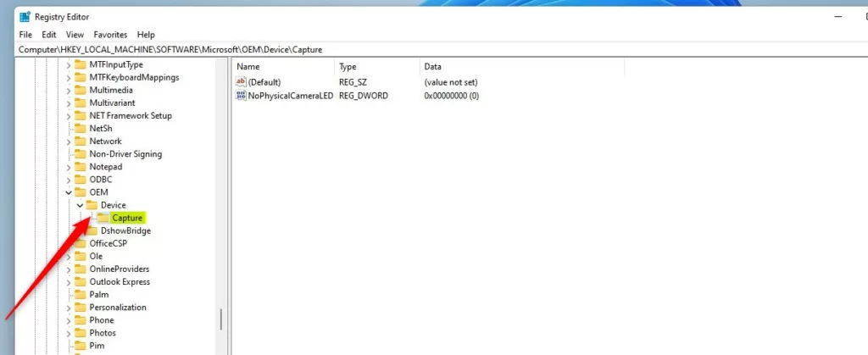Click the (value not set) data cell
Screen dimensions: 868x355
click(451, 82)
